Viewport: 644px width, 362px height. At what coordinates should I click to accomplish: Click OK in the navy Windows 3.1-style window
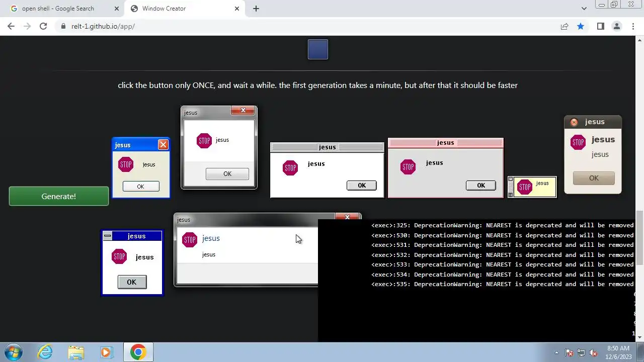coord(132,282)
